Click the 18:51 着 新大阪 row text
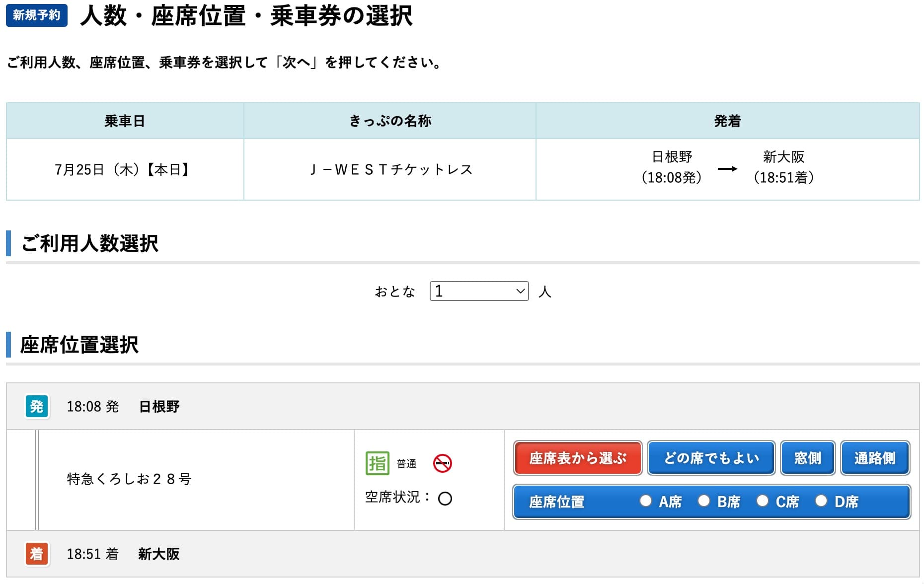 click(123, 554)
